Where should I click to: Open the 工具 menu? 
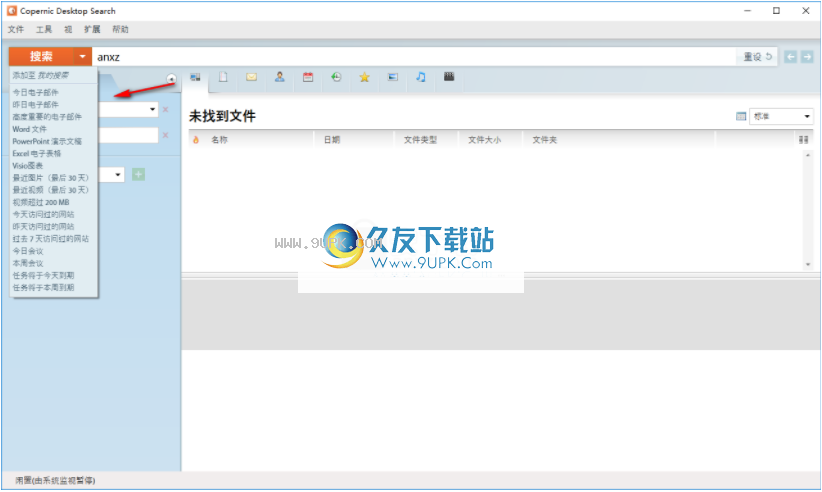click(x=44, y=29)
